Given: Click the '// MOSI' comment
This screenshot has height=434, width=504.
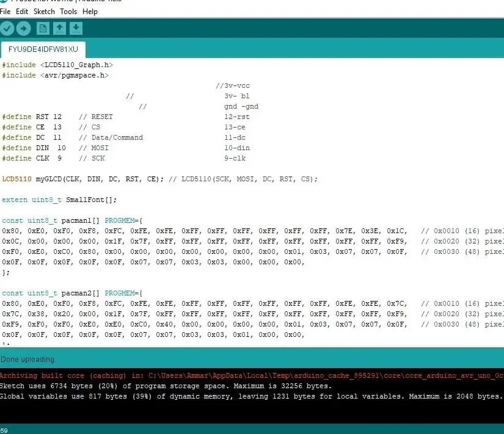Looking at the screenshot, I should click(x=93, y=148).
